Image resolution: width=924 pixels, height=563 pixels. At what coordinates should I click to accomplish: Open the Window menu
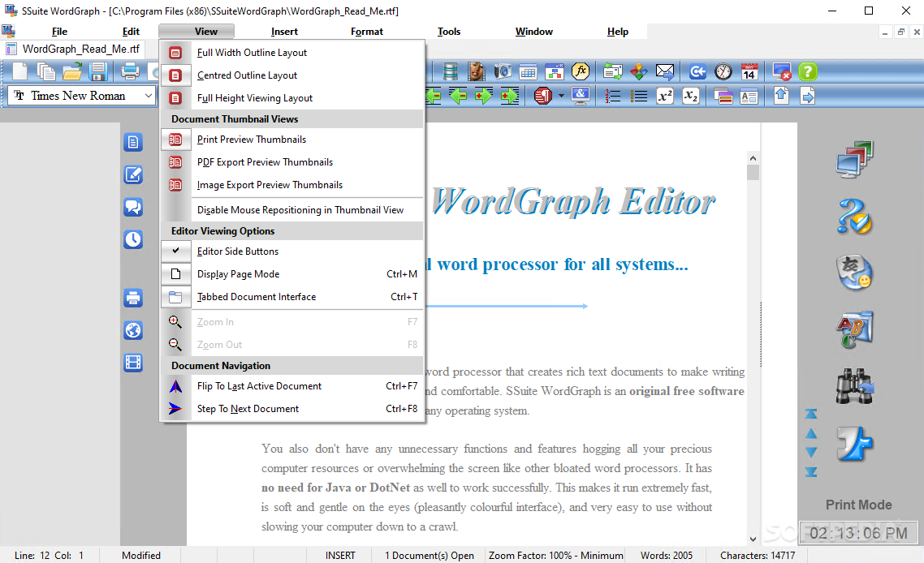pyautogui.click(x=534, y=32)
